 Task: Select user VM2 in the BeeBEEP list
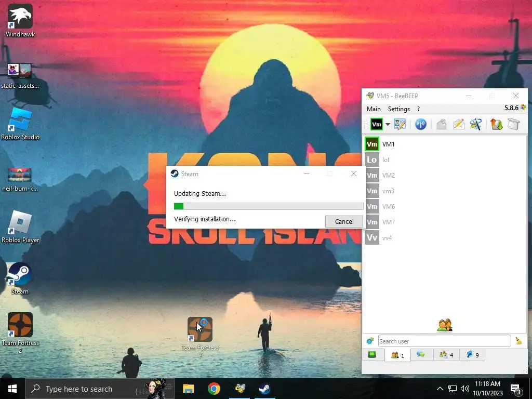coord(445,176)
